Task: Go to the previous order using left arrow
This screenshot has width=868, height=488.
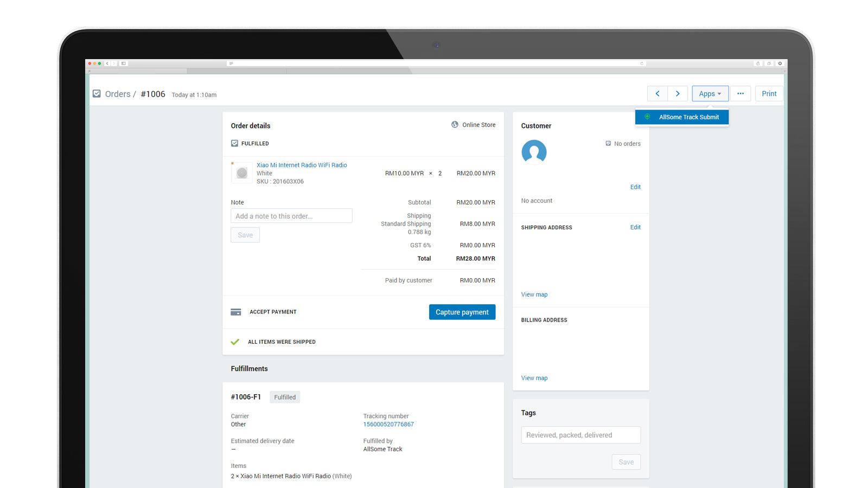Action: click(x=657, y=93)
